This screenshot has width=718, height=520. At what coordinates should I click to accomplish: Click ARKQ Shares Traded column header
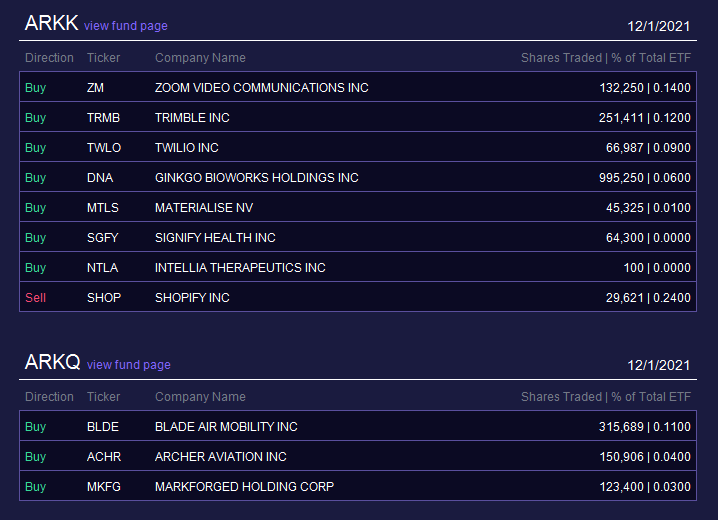(x=606, y=397)
